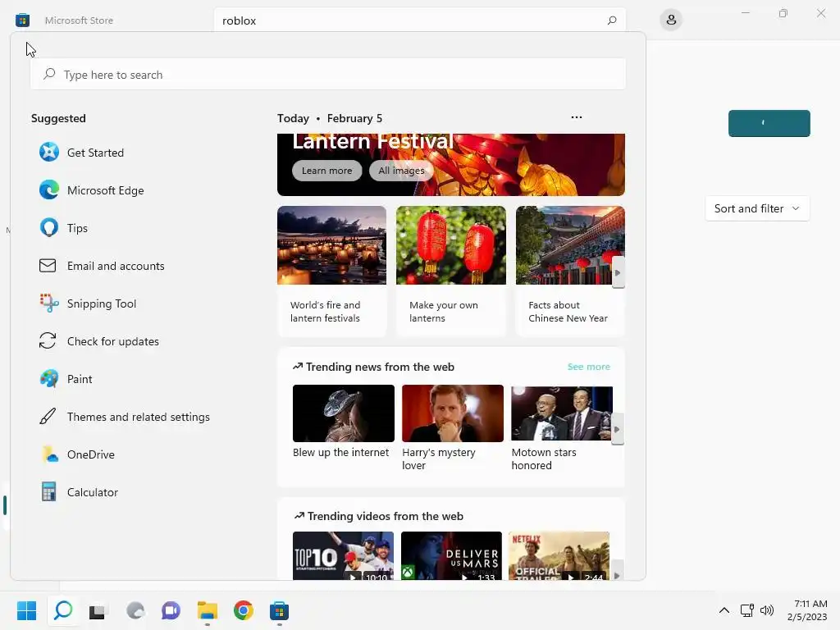Show hidden icons tray chevron

pyautogui.click(x=724, y=610)
